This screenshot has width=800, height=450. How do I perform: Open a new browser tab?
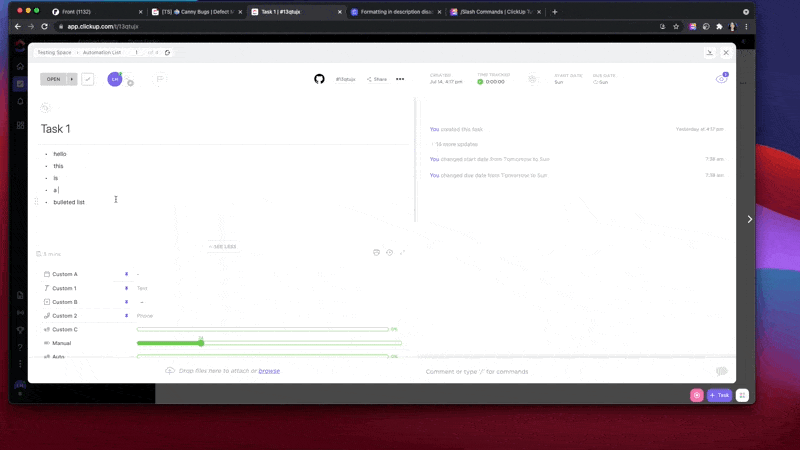(555, 12)
